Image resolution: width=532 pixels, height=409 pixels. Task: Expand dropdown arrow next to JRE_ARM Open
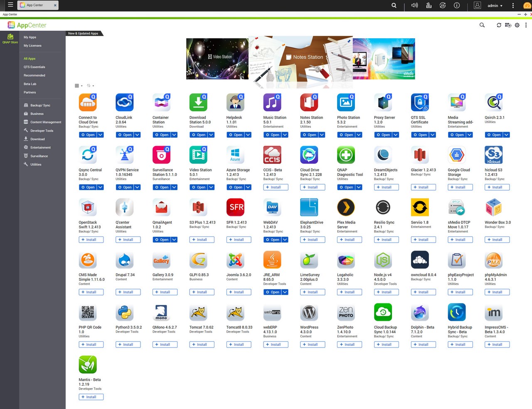click(285, 292)
